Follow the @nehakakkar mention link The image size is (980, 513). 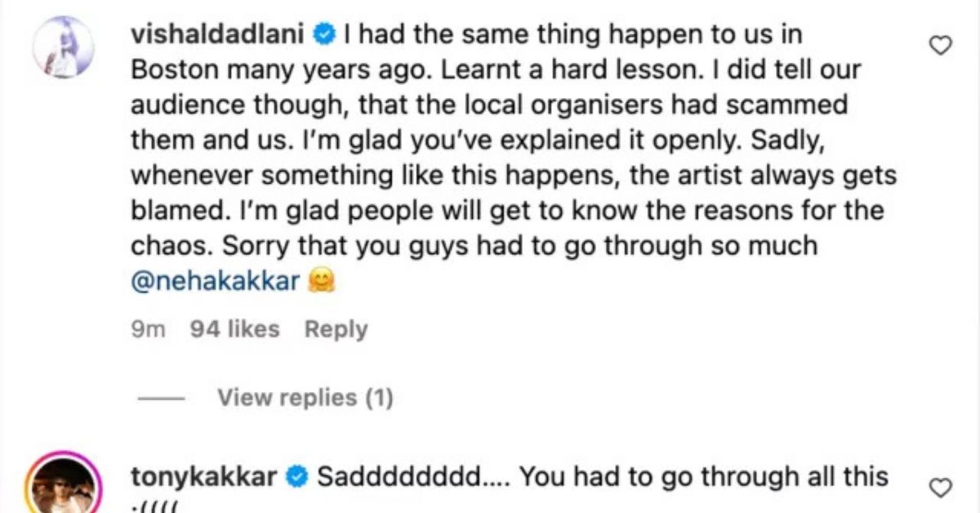(x=215, y=282)
